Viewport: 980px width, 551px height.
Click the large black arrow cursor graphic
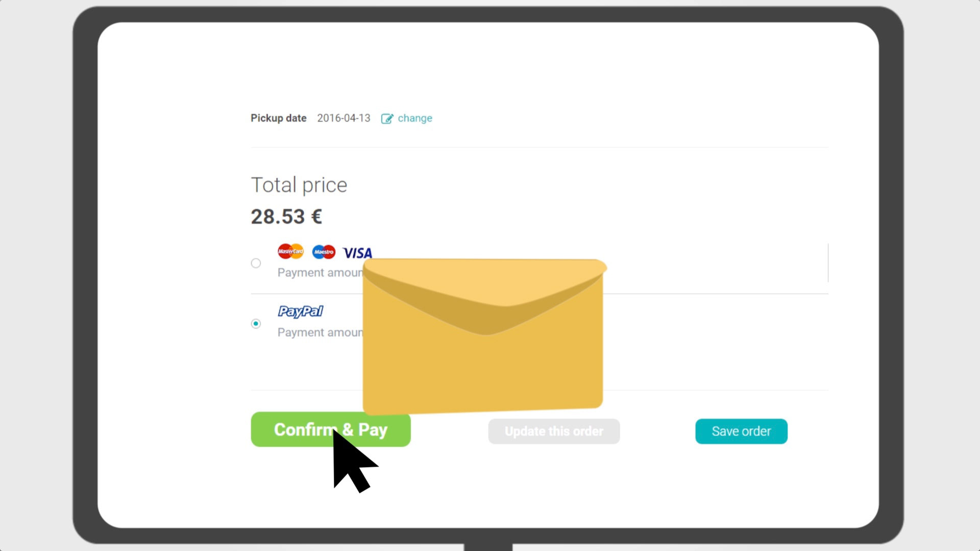pyautogui.click(x=354, y=461)
